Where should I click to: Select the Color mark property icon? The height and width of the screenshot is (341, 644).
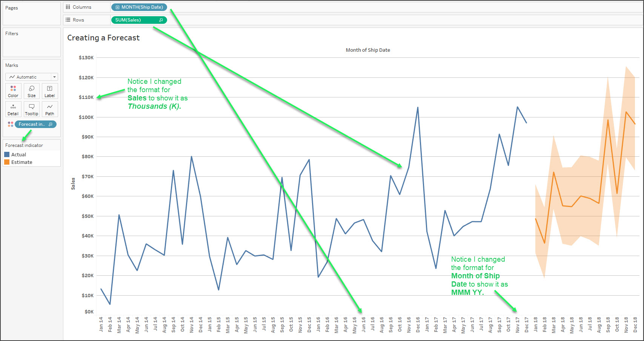pyautogui.click(x=13, y=91)
